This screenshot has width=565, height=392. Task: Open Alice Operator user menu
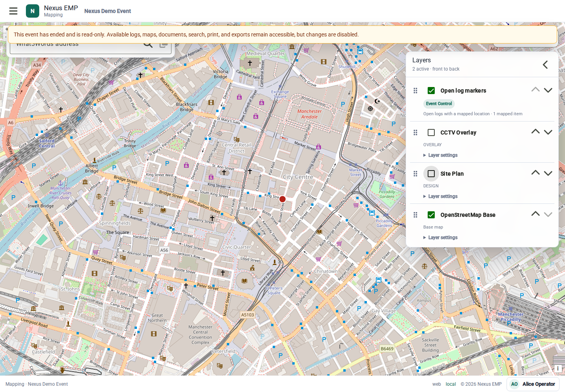point(533,384)
